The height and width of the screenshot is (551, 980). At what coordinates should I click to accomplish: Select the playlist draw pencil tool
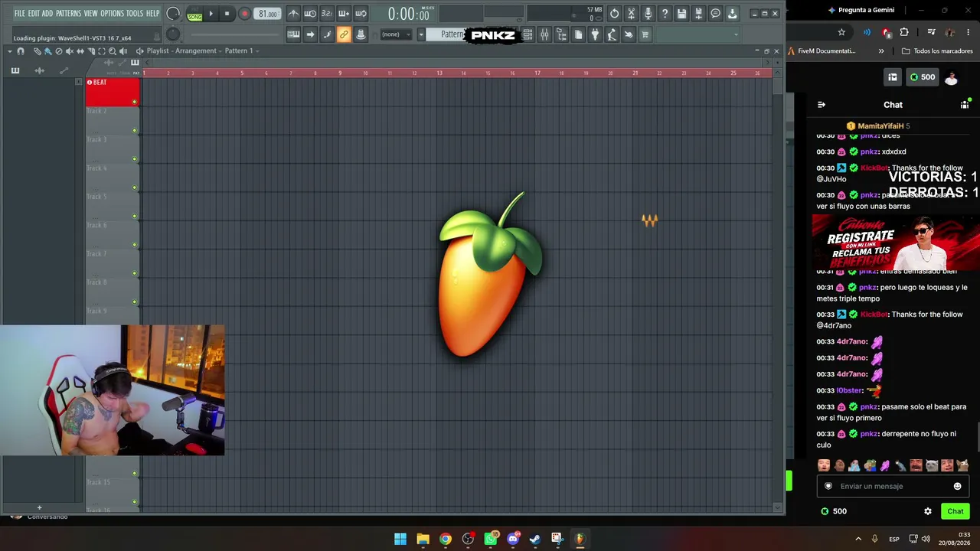point(37,51)
